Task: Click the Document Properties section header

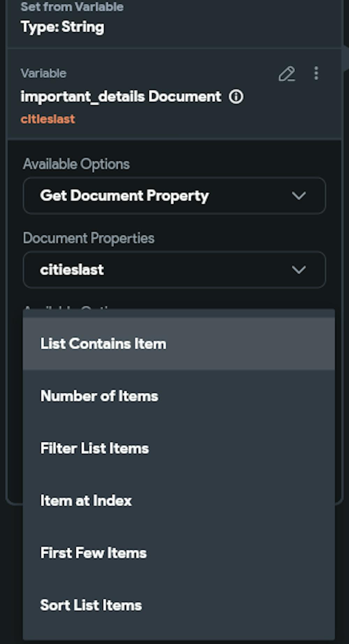Action: coord(88,238)
